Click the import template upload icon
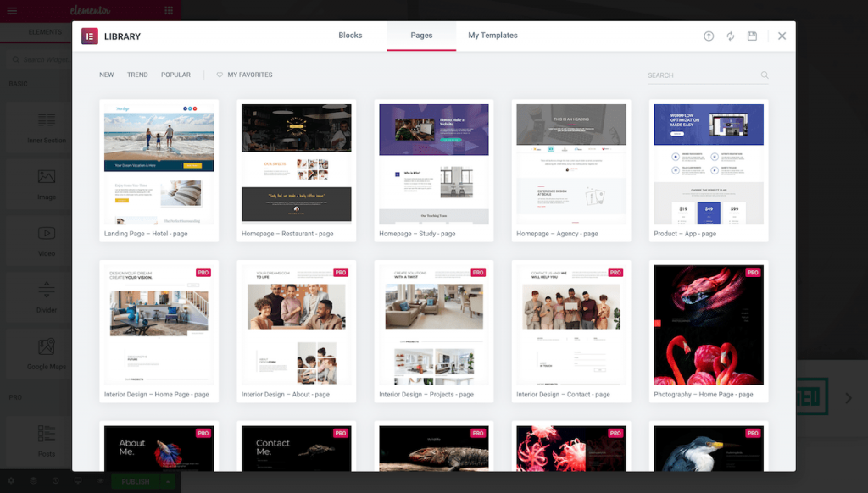This screenshot has height=493, width=868. coord(709,36)
